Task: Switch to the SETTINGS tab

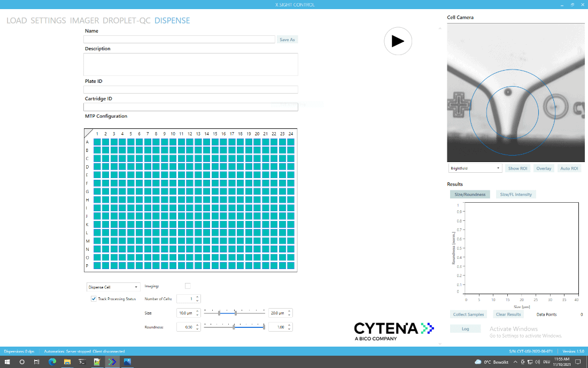Action: (x=48, y=21)
